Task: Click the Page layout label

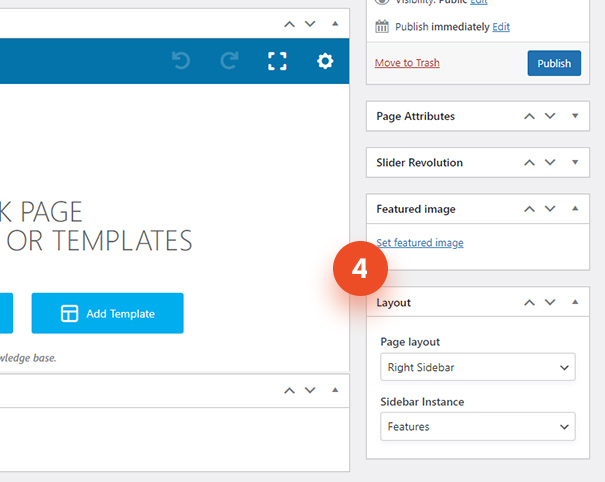Action: 410,342
